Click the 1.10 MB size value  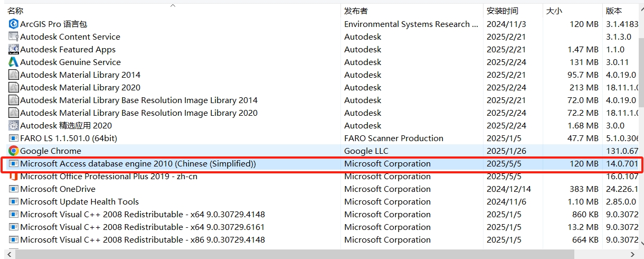coord(583,201)
